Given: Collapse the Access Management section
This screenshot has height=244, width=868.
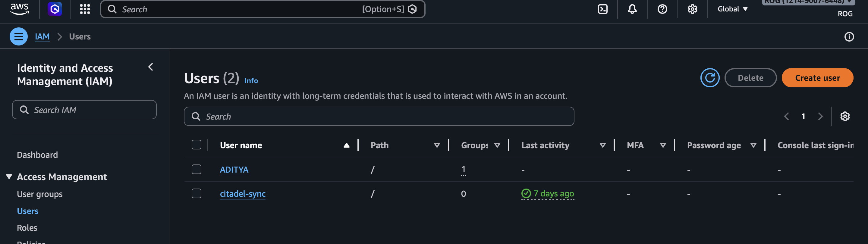Looking at the screenshot, I should coord(9,177).
